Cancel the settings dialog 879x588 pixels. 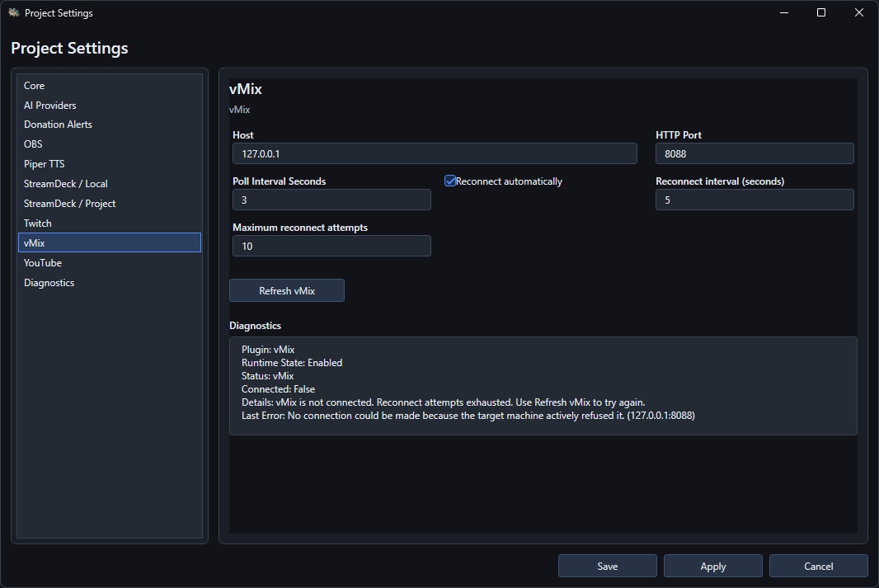click(819, 566)
